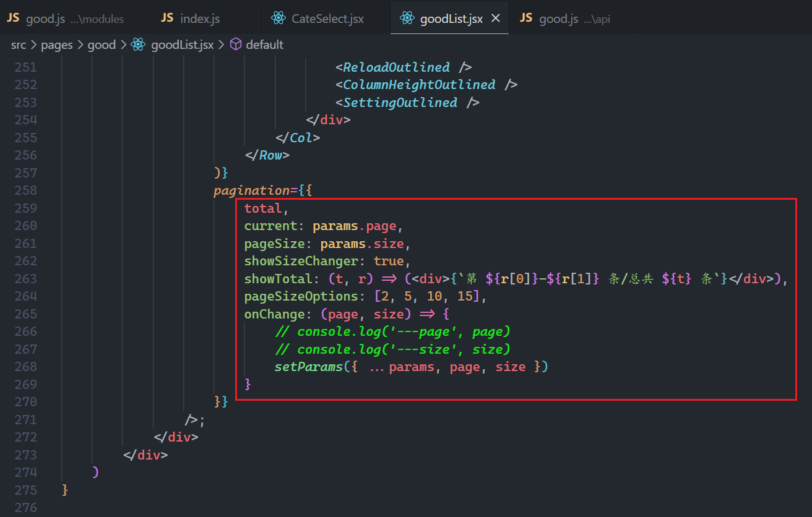The height and width of the screenshot is (517, 812).
Task: Click line number 258 in the gutter
Action: tap(26, 190)
